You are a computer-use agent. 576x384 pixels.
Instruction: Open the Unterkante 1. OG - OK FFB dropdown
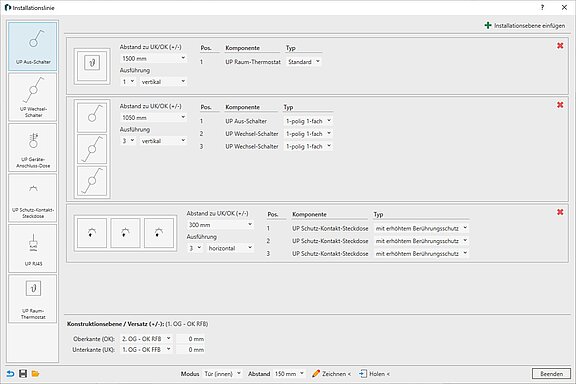(146, 349)
